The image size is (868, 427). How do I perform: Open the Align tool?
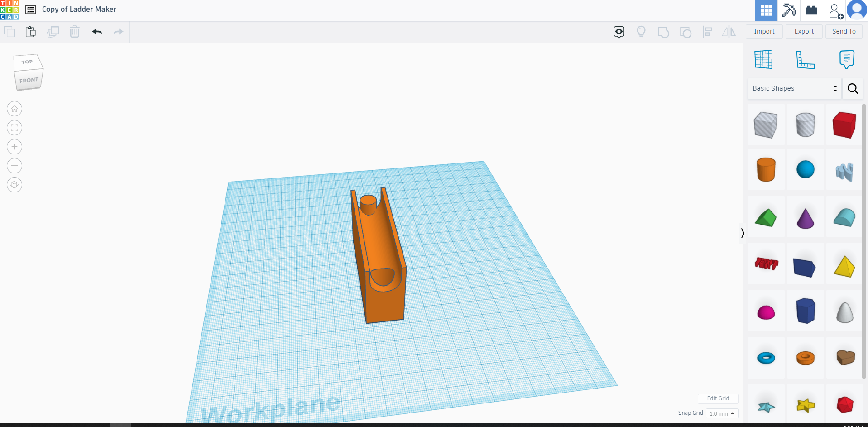tap(708, 32)
